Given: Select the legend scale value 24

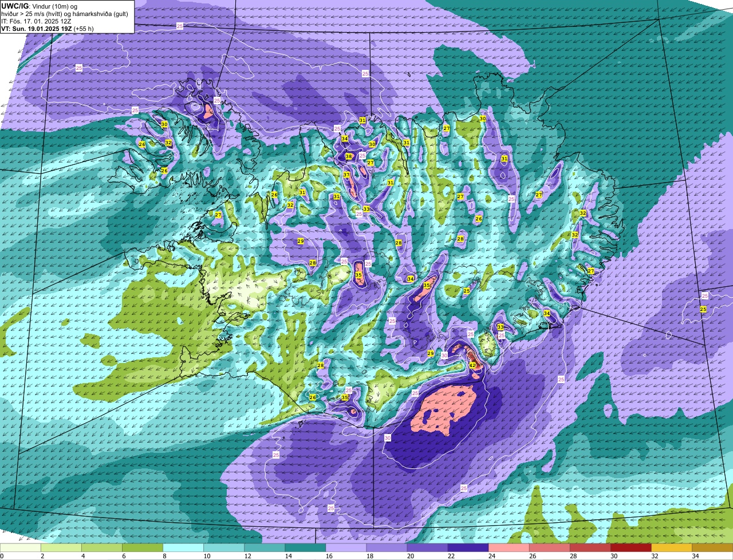Looking at the screenshot, I should click(x=491, y=556).
